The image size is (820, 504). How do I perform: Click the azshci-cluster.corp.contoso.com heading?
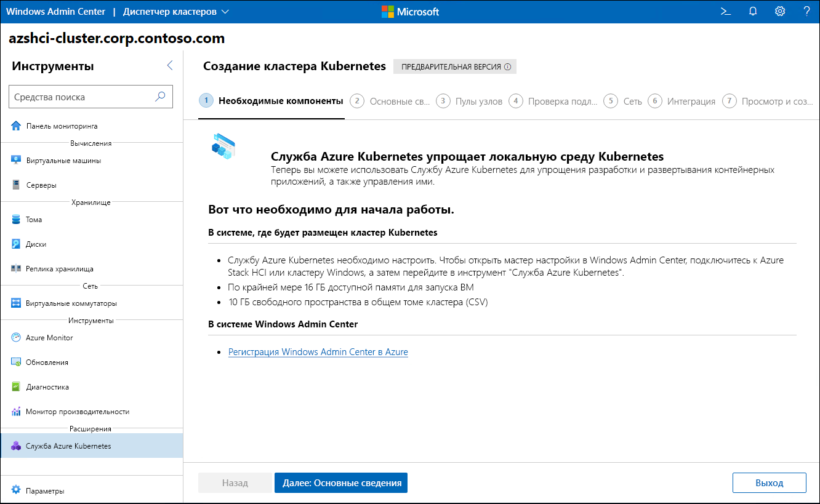pos(117,38)
